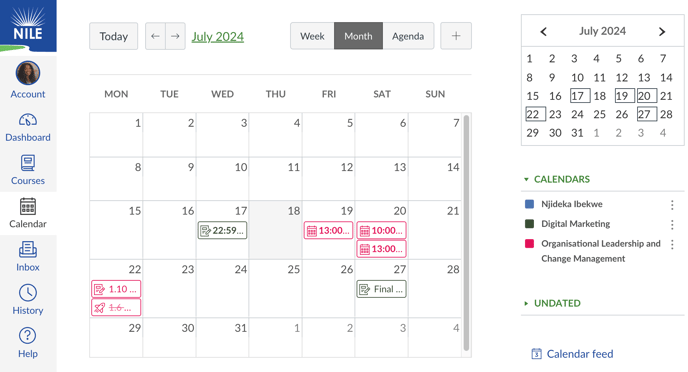Open the Inbox icon
The width and height of the screenshot is (688, 372).
pos(28,250)
